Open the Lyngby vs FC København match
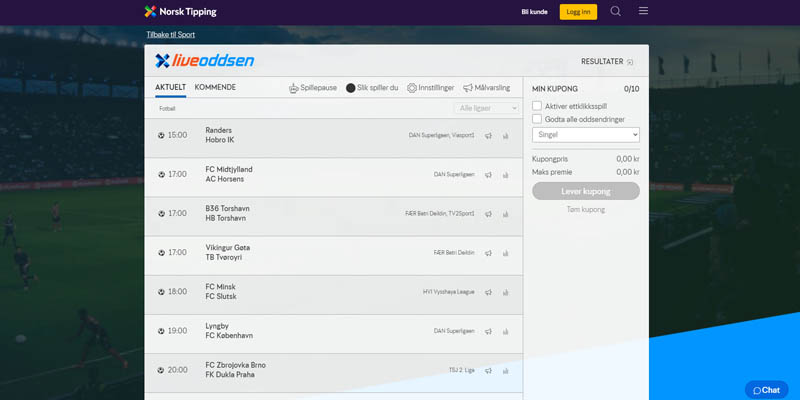Screen dimensions: 800x400 click(334, 334)
